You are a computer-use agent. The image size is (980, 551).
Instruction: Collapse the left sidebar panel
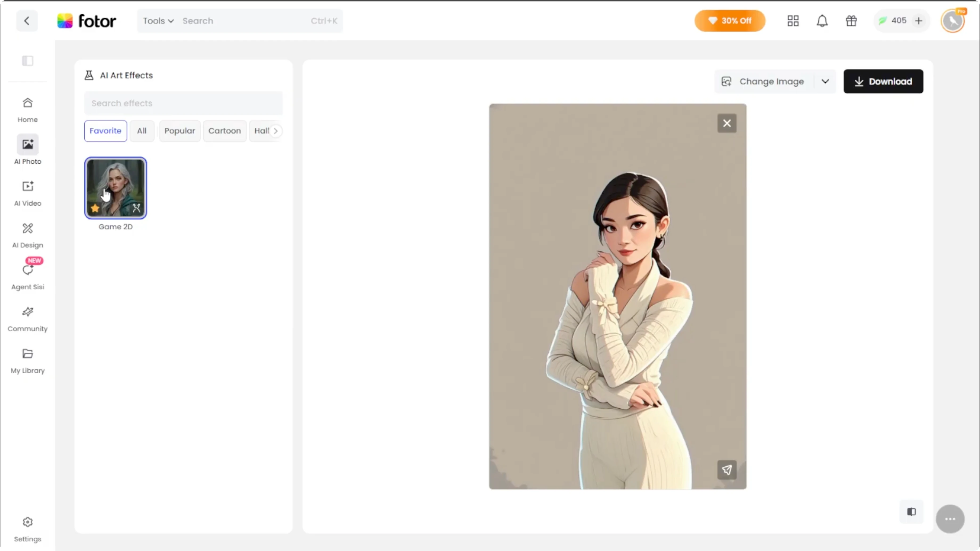[x=27, y=61]
